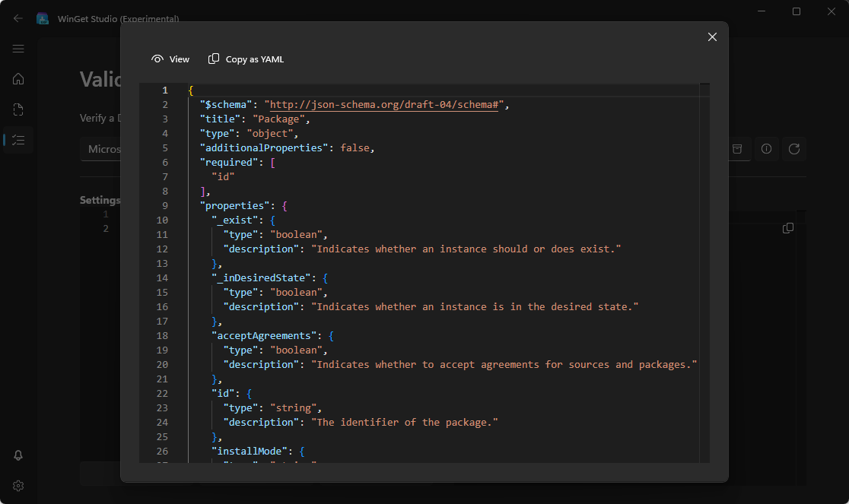
Task: Click the WinGet Studio app icon
Action: tap(43, 18)
